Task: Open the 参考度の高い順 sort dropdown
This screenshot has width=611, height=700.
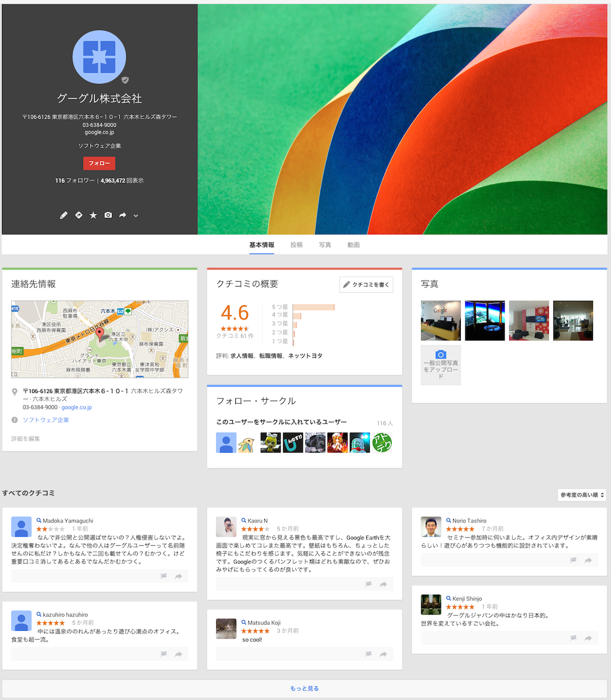Action: click(x=582, y=495)
